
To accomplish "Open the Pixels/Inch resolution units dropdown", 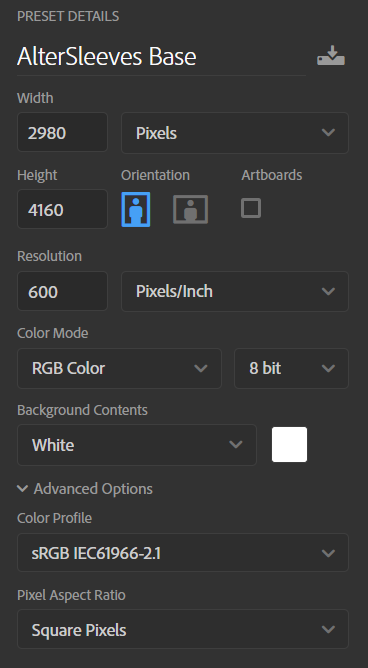I will (x=235, y=291).
